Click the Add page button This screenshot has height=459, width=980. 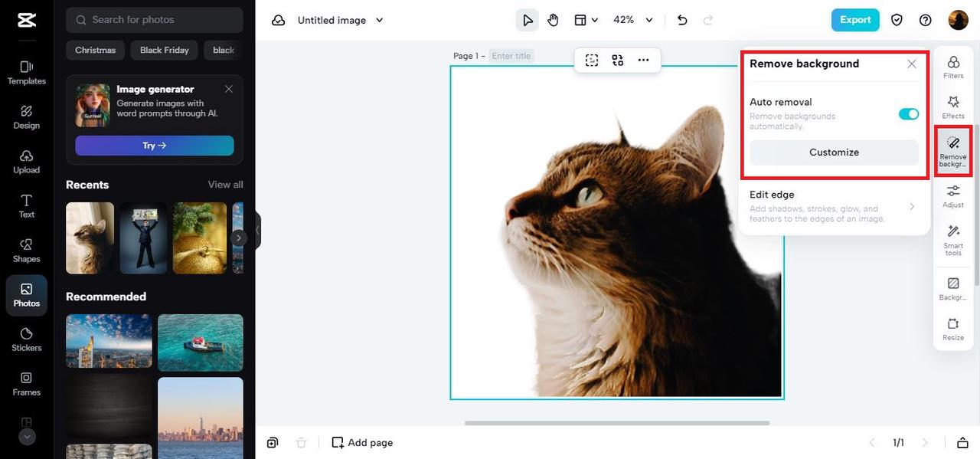(362, 443)
